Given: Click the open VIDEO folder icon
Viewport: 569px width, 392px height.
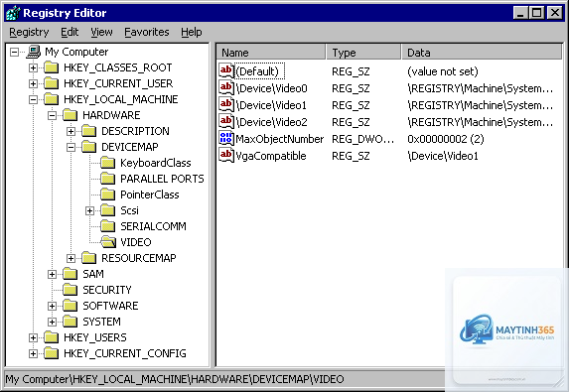Looking at the screenshot, I should [108, 242].
